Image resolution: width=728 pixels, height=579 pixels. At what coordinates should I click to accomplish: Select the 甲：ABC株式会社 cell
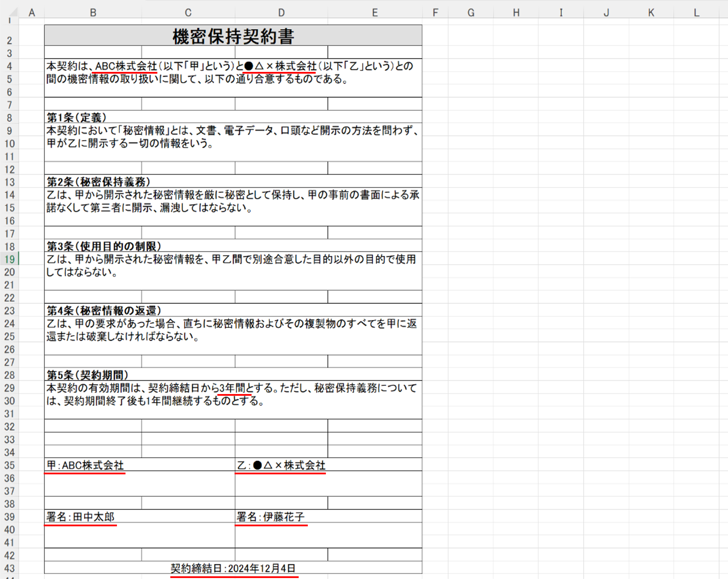tap(85, 465)
